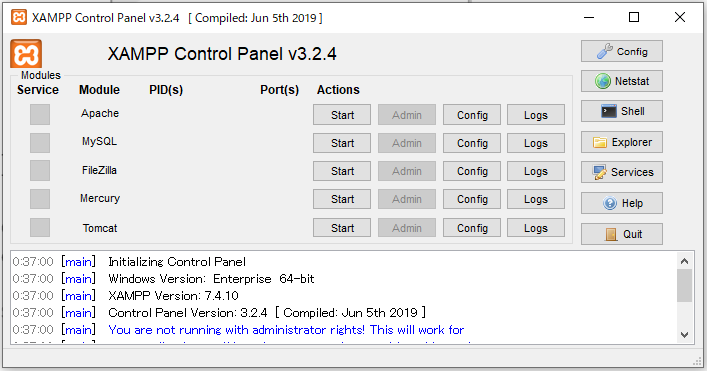
Task: View Logs for the MySQL module
Action: pos(536,143)
